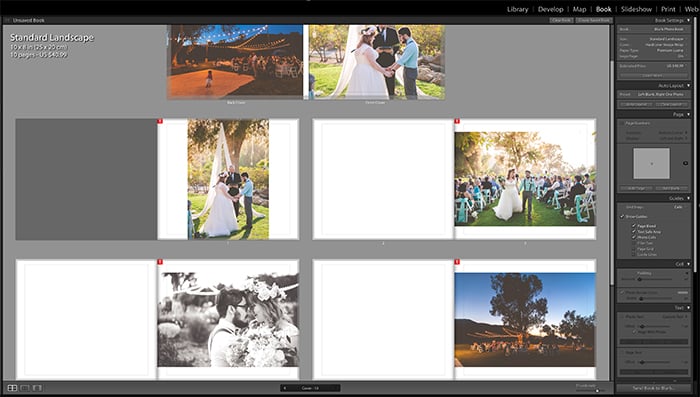Viewport: 700px width, 397px height.
Task: Collapse the Guides panel
Action: (688, 198)
